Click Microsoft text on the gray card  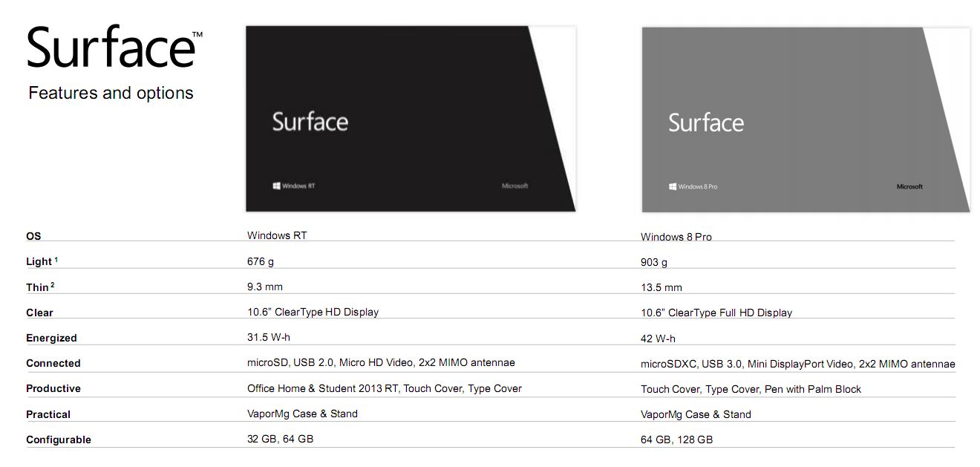909,186
